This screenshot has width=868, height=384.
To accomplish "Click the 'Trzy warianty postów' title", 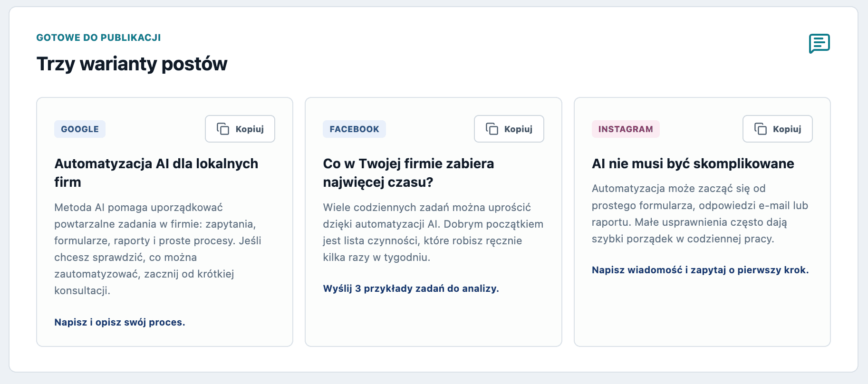I will point(132,64).
